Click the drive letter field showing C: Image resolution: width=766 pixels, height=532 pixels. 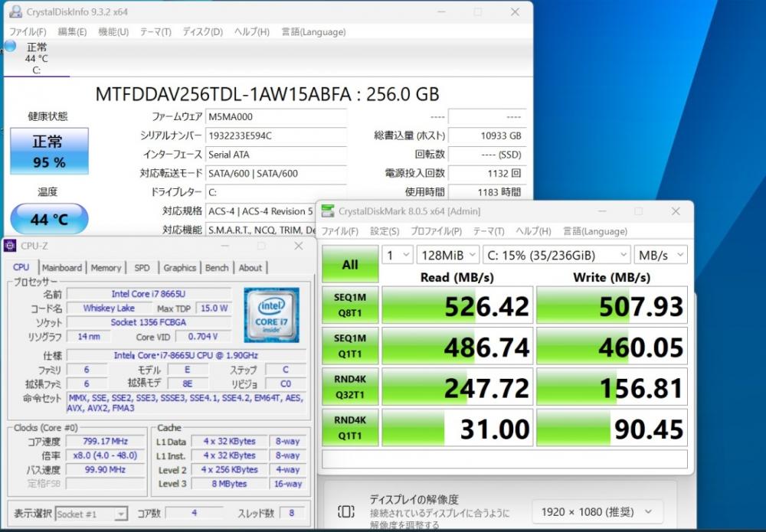click(276, 192)
